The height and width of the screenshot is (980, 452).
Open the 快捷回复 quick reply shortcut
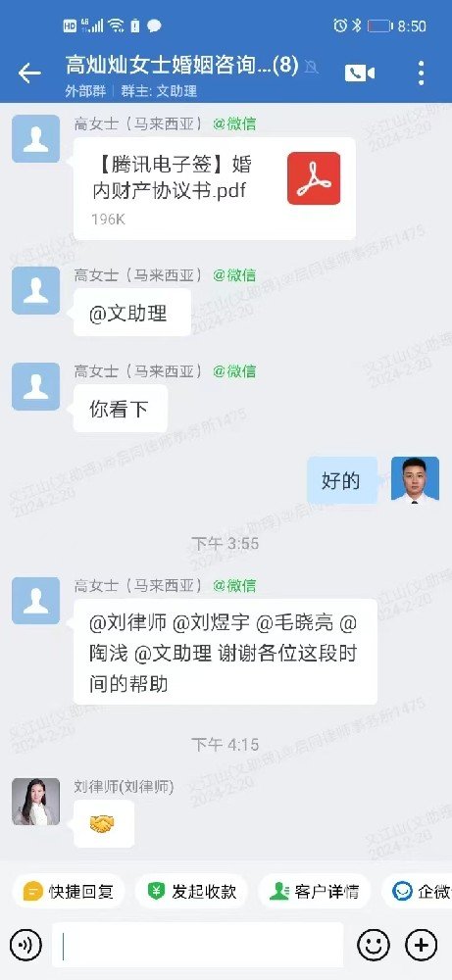[69, 891]
